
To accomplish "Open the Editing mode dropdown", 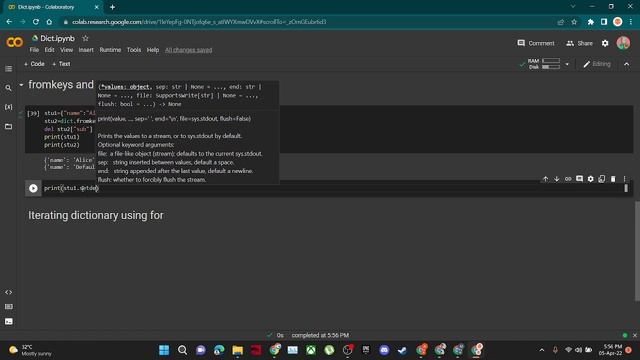I will pos(597,64).
